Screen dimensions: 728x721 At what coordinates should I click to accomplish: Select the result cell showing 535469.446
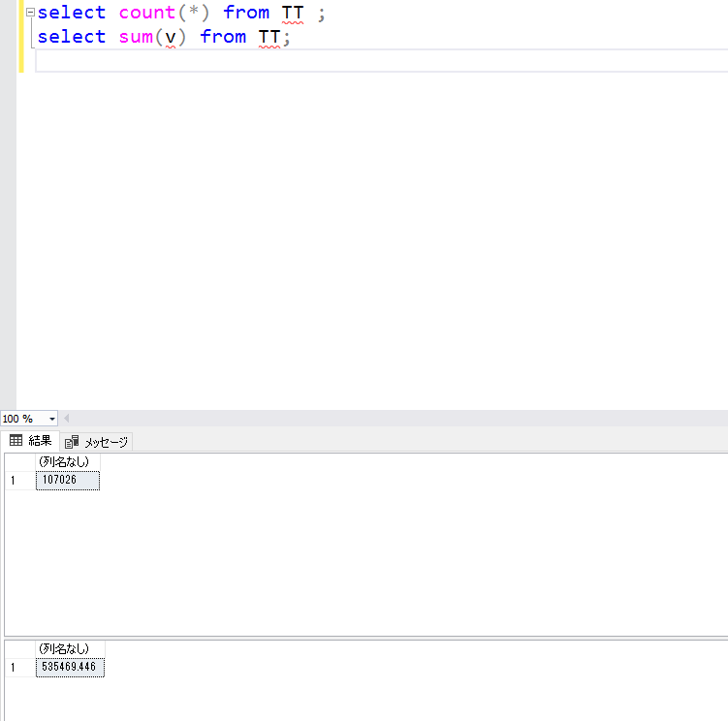coord(70,667)
